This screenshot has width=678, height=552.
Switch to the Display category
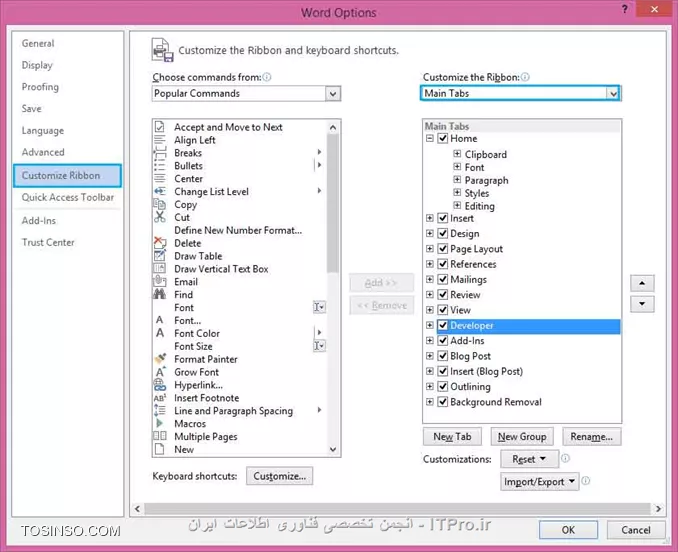(x=37, y=65)
